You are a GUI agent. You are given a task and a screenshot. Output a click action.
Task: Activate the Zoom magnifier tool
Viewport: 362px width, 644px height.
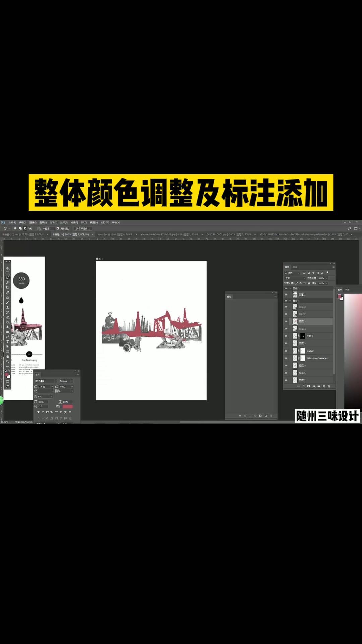point(7,361)
